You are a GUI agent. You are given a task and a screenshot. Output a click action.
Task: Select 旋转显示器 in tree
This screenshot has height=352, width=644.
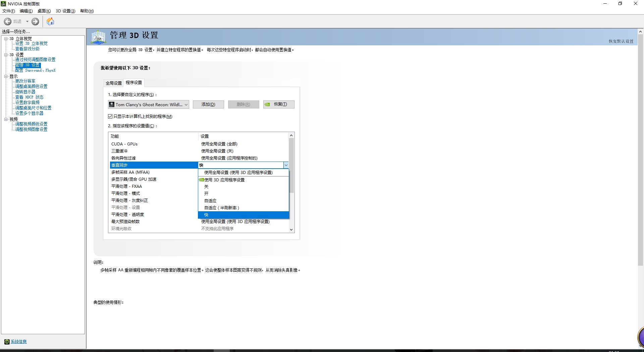point(25,92)
